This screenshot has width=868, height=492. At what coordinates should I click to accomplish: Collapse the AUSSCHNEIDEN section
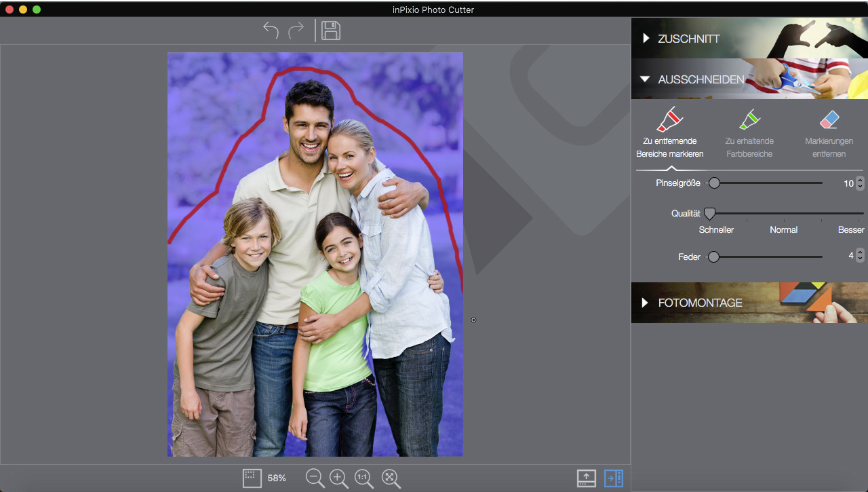[749, 79]
